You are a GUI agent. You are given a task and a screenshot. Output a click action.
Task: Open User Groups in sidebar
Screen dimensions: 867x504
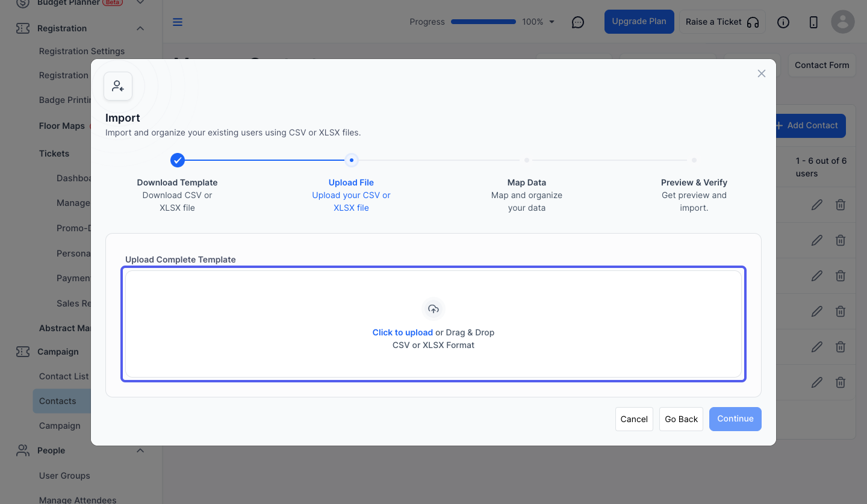coord(64,476)
